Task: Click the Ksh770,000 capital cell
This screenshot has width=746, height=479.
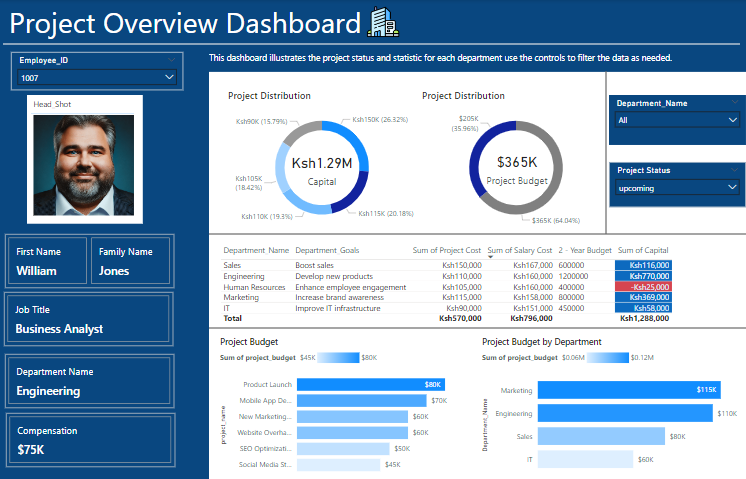Action: [643, 276]
